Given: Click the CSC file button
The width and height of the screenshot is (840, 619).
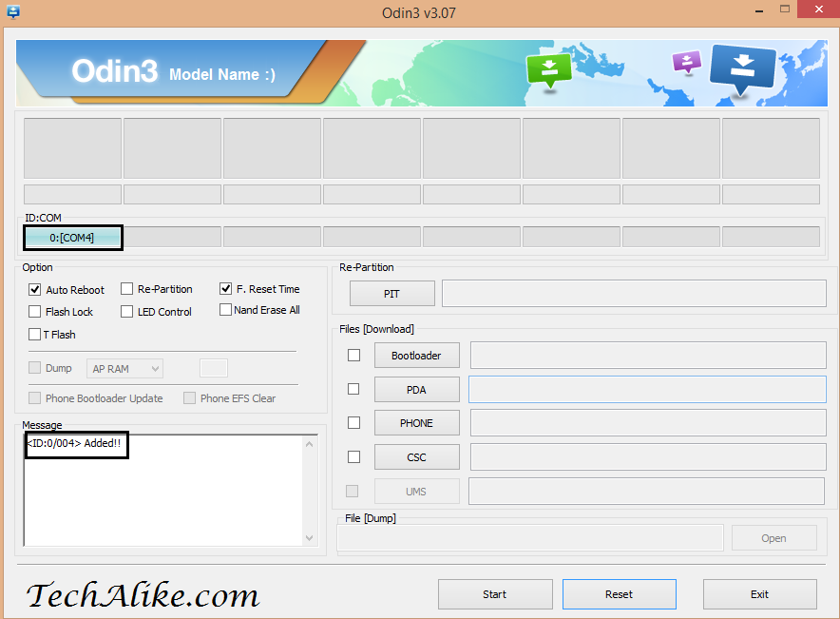Looking at the screenshot, I should pyautogui.click(x=417, y=457).
